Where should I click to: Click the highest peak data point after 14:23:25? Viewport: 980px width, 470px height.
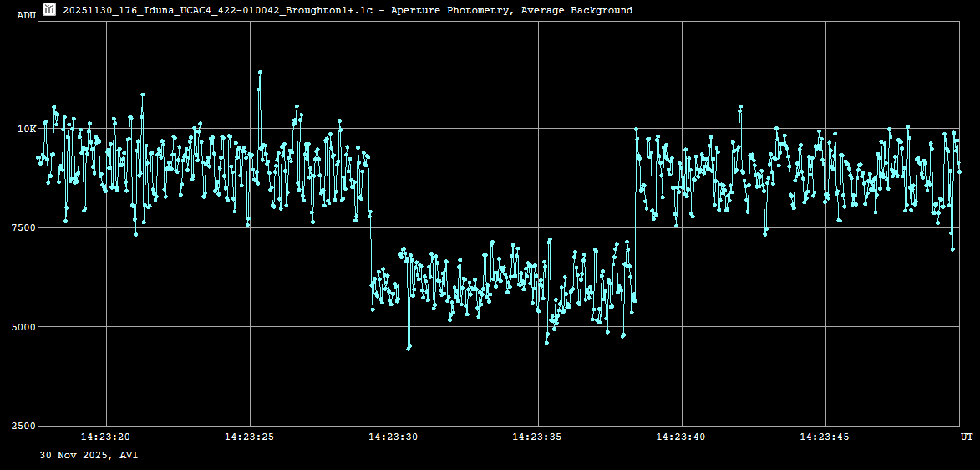261,73
